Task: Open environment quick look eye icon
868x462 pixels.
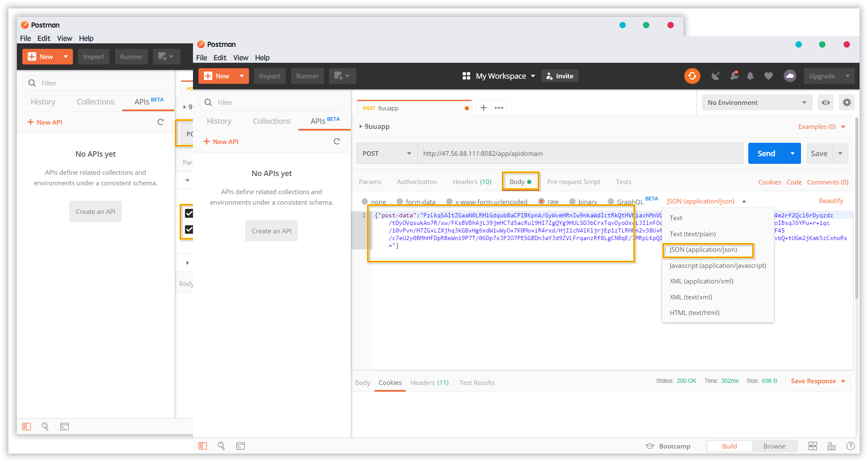Action: 826,103
